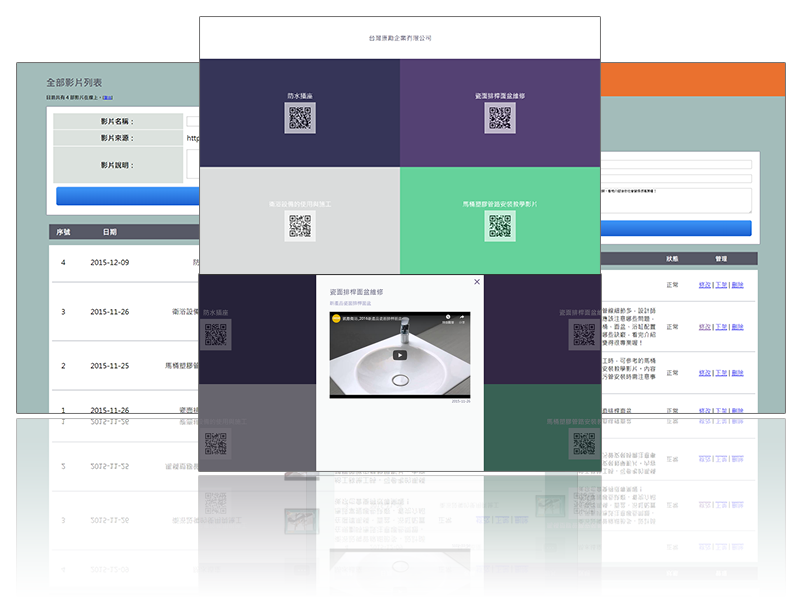Click 刪除 in the row numbered 3

click(737, 327)
